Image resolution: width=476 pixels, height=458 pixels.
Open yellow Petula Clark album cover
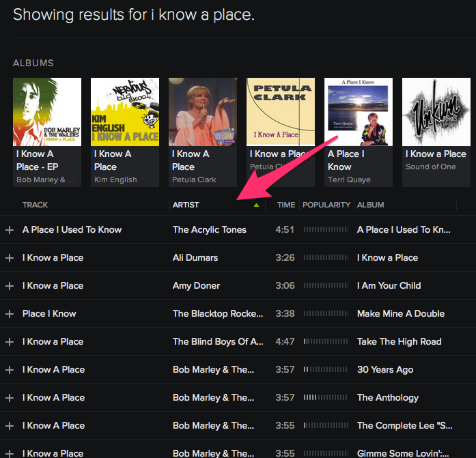click(x=281, y=112)
